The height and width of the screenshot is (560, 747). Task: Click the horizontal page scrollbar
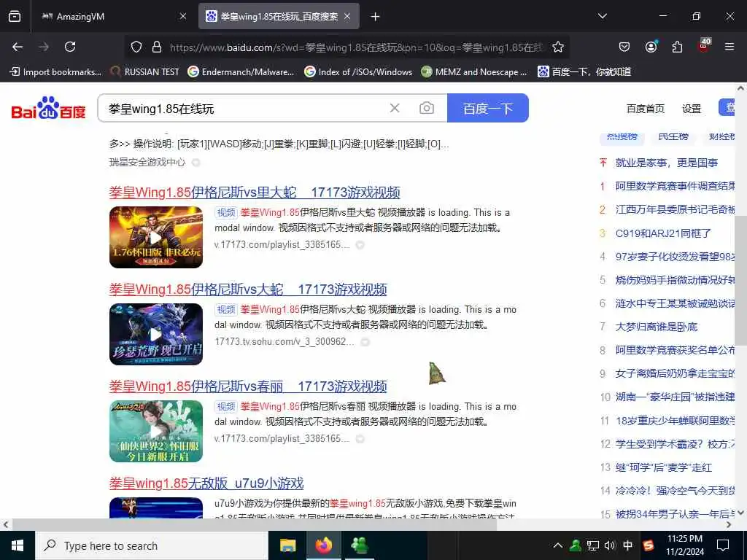point(255,524)
